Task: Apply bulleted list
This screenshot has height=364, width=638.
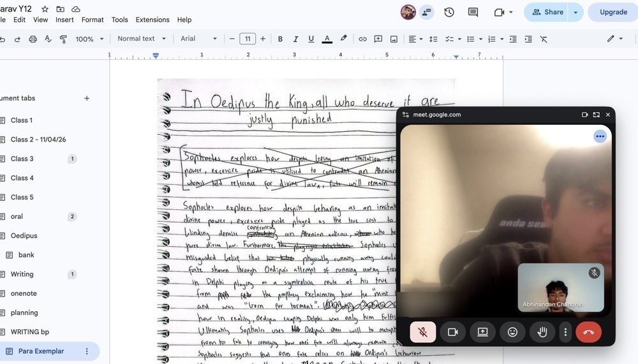Action: [x=470, y=39]
